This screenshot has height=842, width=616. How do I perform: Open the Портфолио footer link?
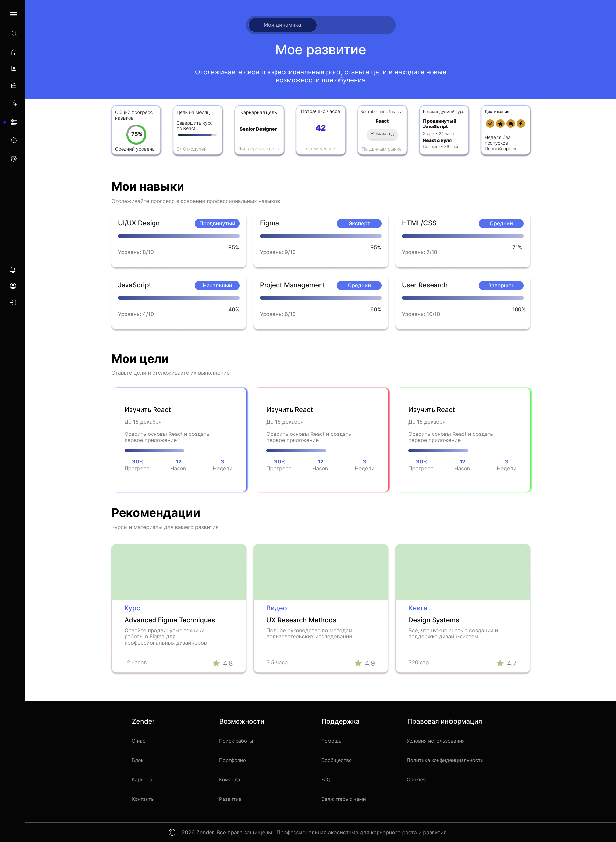coord(232,760)
